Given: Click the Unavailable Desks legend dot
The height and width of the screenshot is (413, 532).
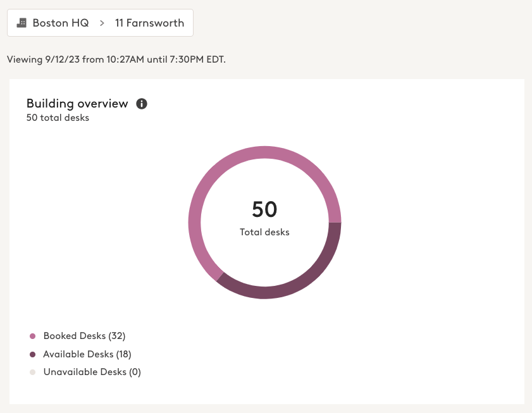Looking at the screenshot, I should tap(33, 373).
